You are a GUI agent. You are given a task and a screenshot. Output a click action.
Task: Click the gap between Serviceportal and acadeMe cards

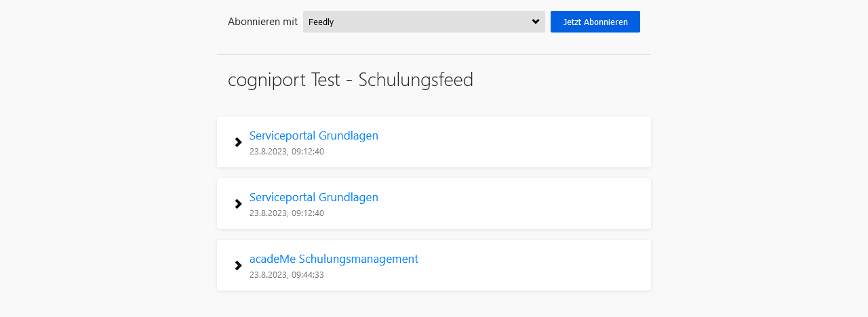point(434,234)
